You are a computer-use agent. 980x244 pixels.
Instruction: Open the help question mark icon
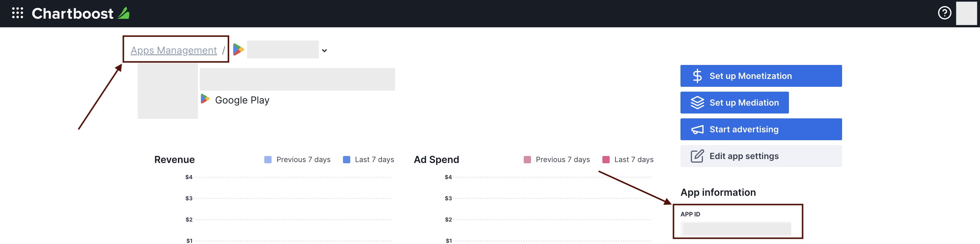pyautogui.click(x=944, y=13)
